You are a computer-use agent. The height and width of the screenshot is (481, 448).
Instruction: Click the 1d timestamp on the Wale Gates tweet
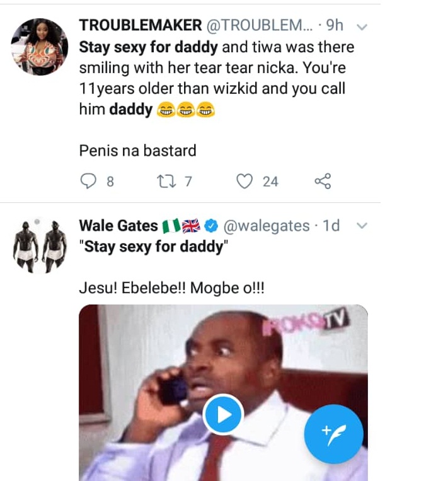pyautogui.click(x=331, y=226)
